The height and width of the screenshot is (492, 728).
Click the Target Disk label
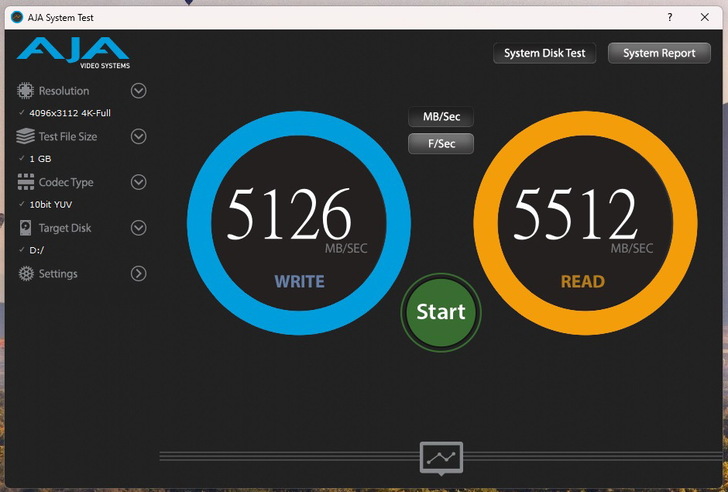pyautogui.click(x=65, y=228)
